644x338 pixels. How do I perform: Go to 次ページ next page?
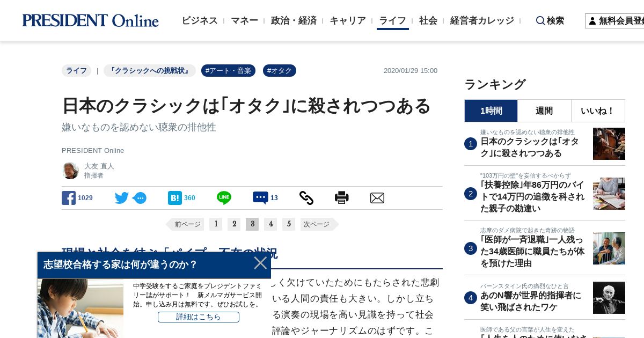[x=319, y=224]
